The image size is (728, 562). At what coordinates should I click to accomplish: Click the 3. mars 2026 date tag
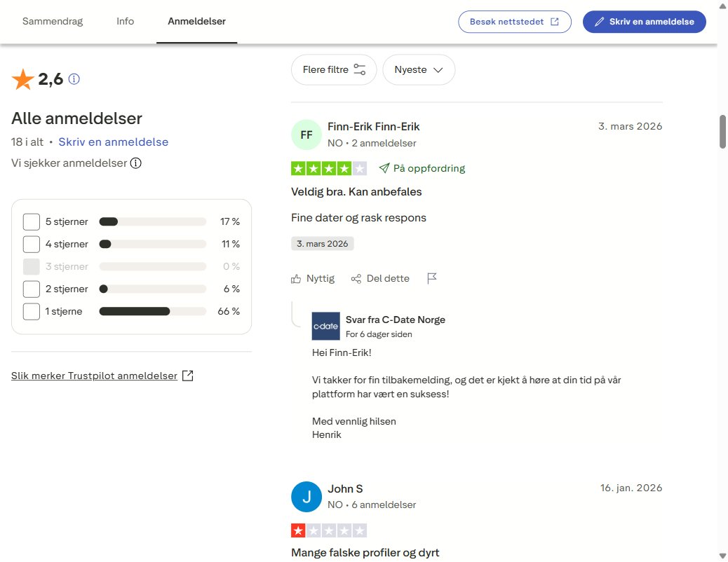tap(323, 244)
